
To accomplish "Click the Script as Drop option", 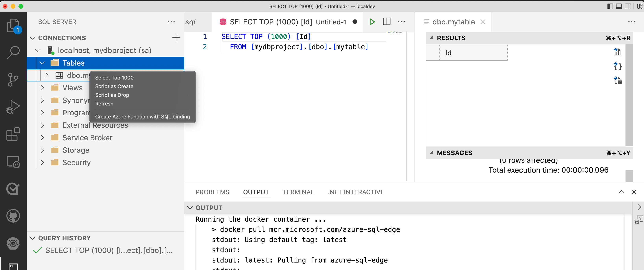I will pos(112,94).
